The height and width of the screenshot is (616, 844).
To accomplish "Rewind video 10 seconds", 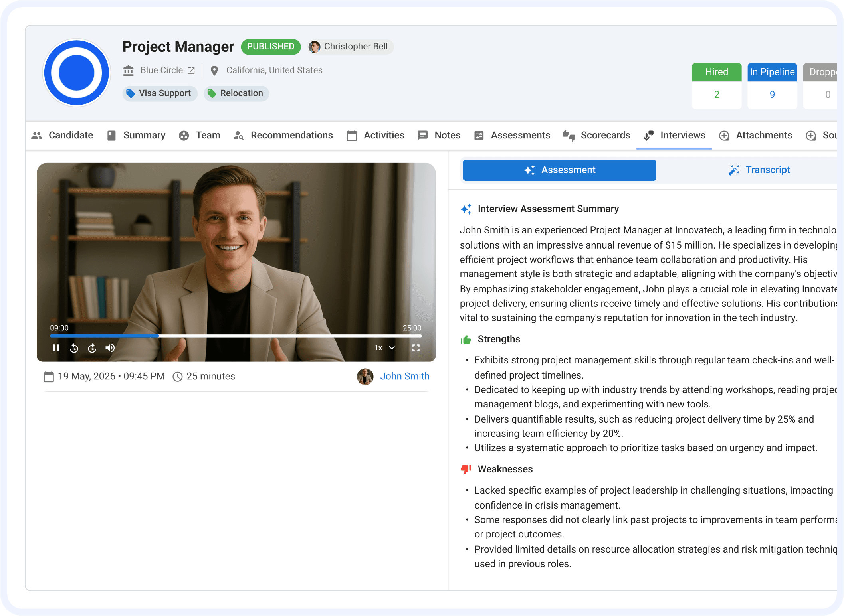I will [74, 348].
